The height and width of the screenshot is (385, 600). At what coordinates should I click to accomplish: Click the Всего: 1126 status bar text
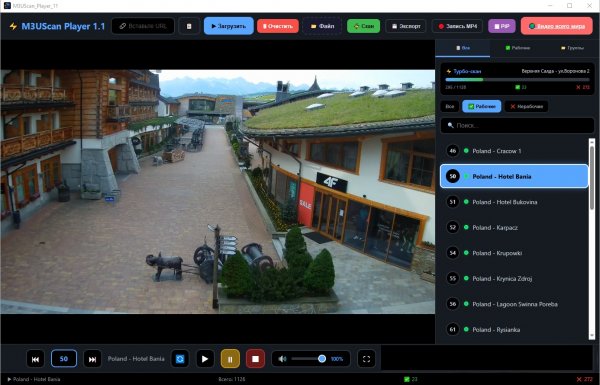(x=232, y=379)
